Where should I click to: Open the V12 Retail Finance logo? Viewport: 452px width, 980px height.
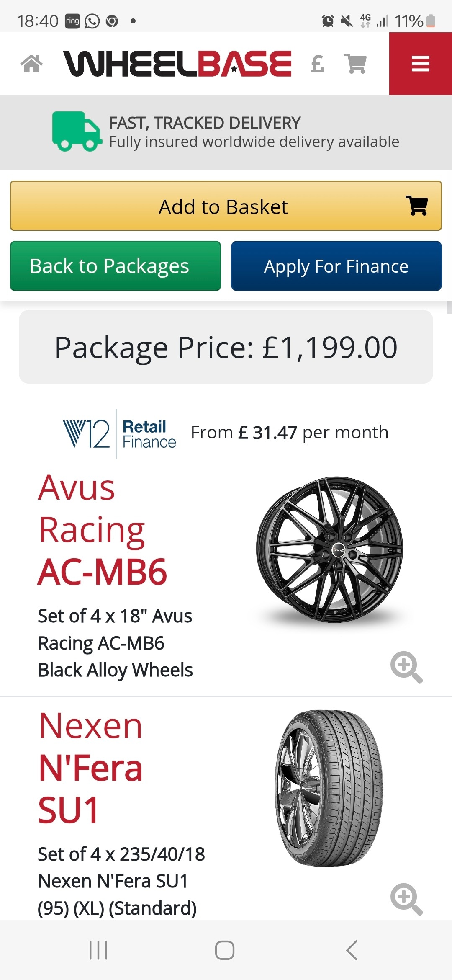pyautogui.click(x=119, y=433)
